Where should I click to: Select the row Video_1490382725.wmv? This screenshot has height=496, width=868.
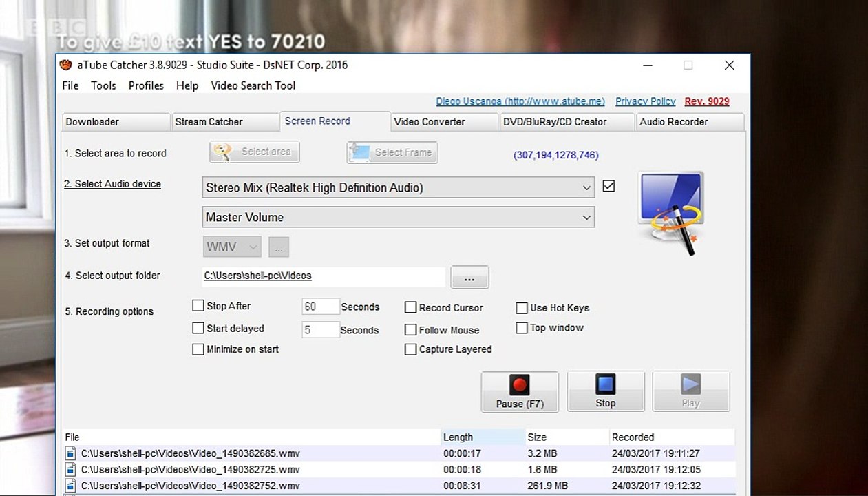click(399, 469)
